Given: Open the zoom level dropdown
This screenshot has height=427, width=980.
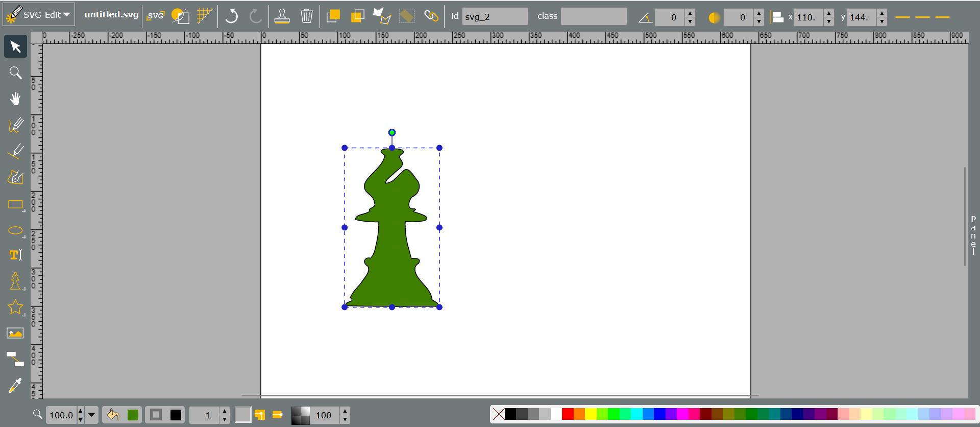Looking at the screenshot, I should (92, 415).
